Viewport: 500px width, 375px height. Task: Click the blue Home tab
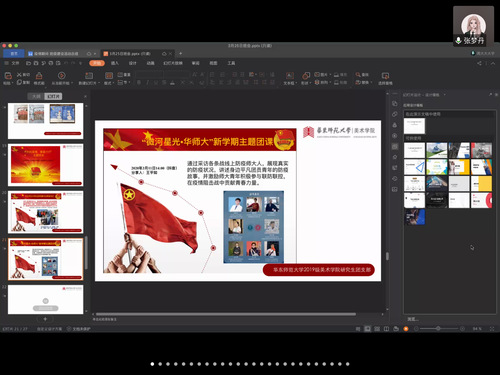coord(14,53)
